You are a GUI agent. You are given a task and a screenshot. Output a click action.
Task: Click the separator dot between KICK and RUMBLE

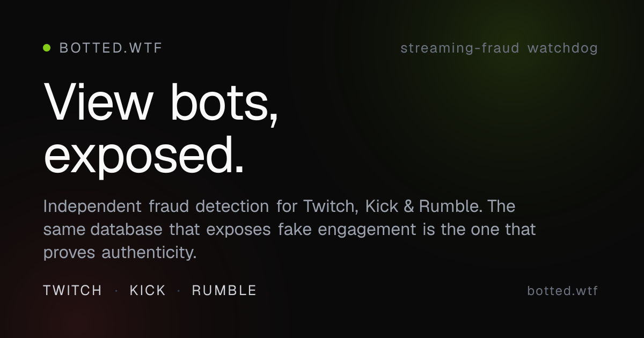click(x=179, y=291)
